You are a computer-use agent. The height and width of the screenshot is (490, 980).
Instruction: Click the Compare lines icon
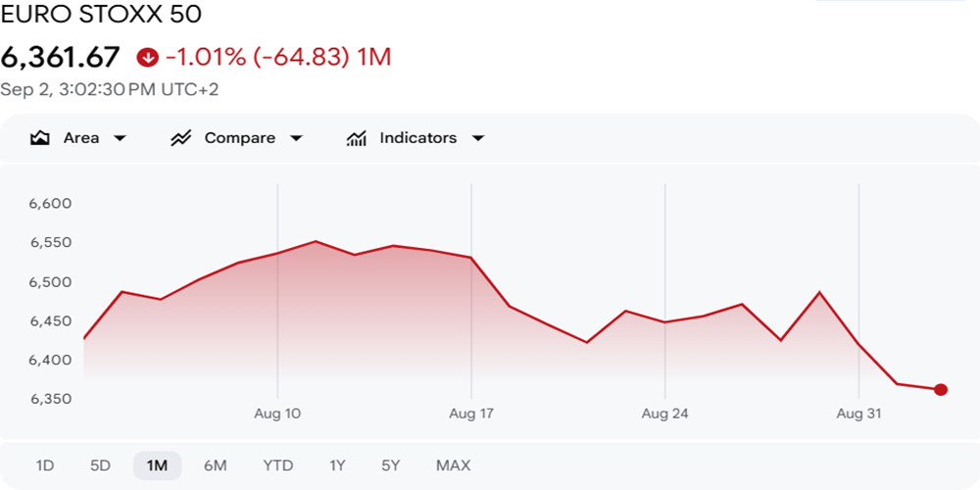pos(180,138)
